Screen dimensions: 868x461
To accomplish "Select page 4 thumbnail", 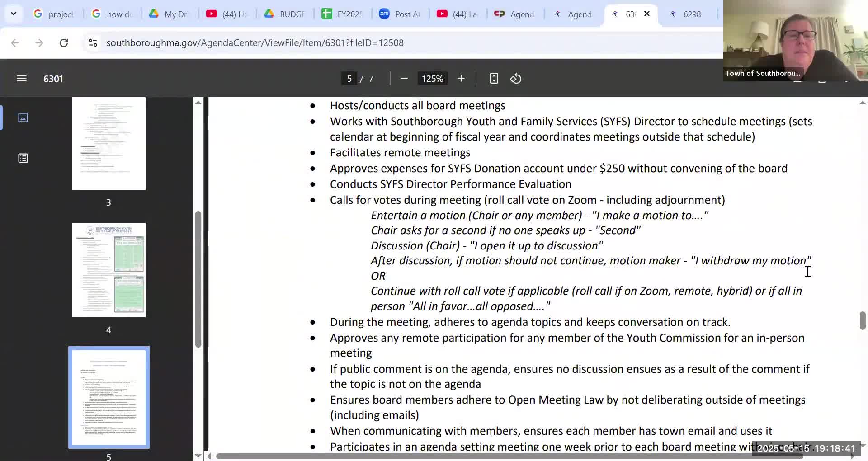I will 109,270.
